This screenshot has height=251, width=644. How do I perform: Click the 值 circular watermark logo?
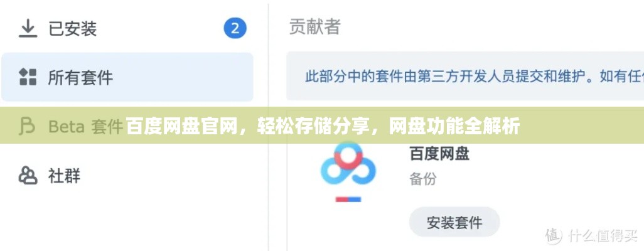(x=554, y=235)
